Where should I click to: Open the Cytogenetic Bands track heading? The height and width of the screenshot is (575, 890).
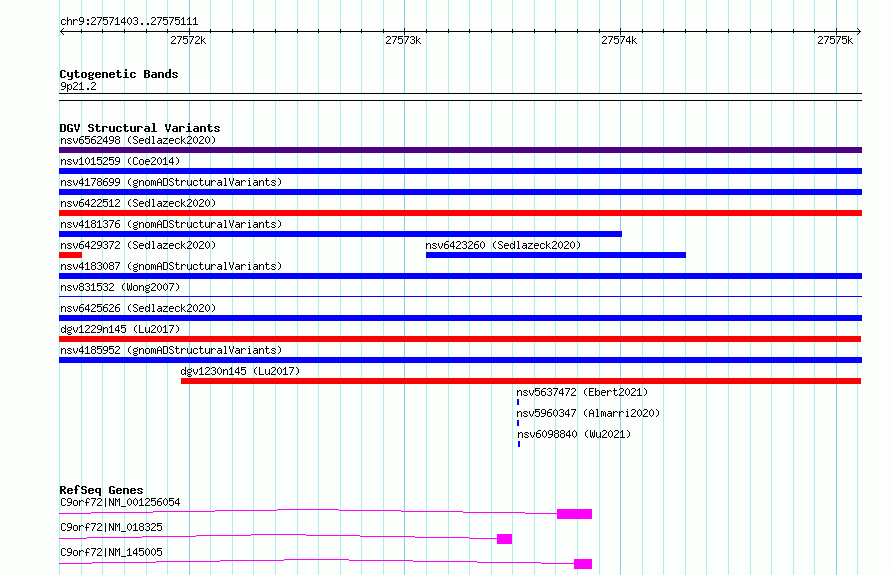(x=119, y=74)
